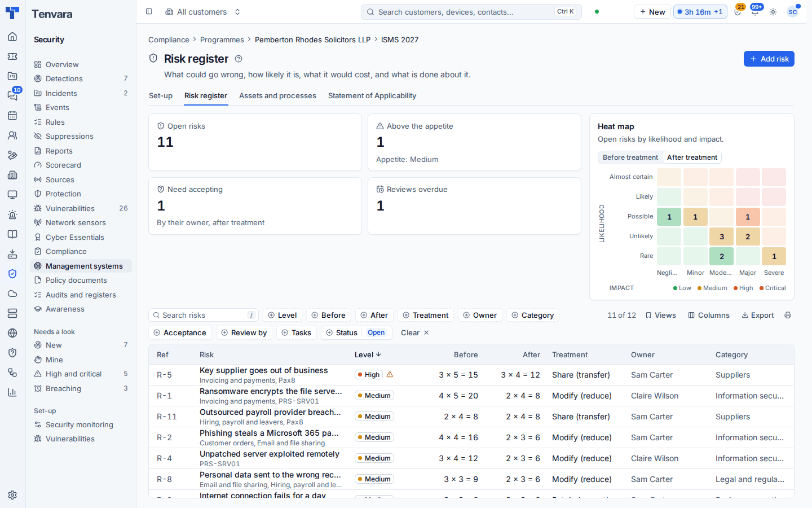Click the Add risk button
This screenshot has height=508, width=812.
pyautogui.click(x=769, y=59)
